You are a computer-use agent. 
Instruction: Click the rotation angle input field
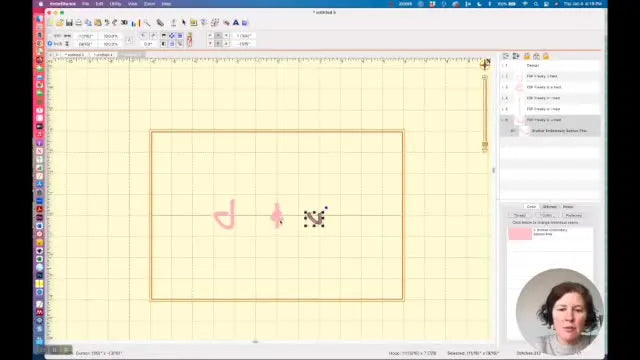click(148, 44)
